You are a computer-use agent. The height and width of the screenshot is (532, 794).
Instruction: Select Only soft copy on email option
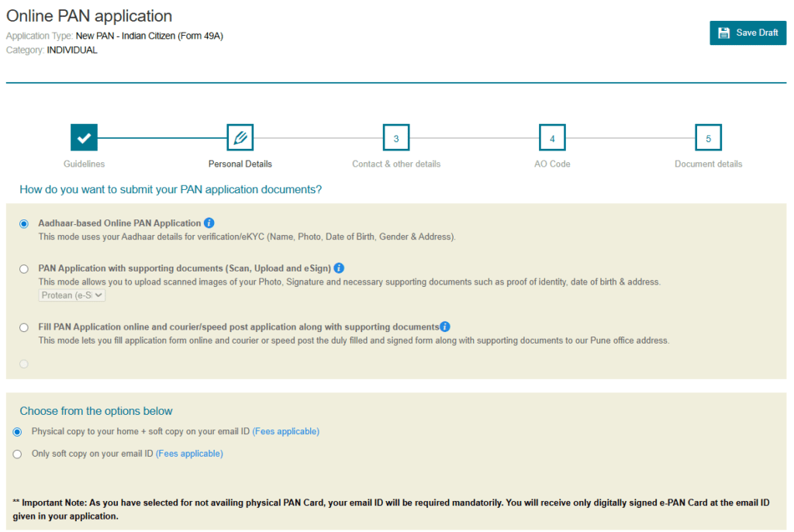click(x=17, y=452)
